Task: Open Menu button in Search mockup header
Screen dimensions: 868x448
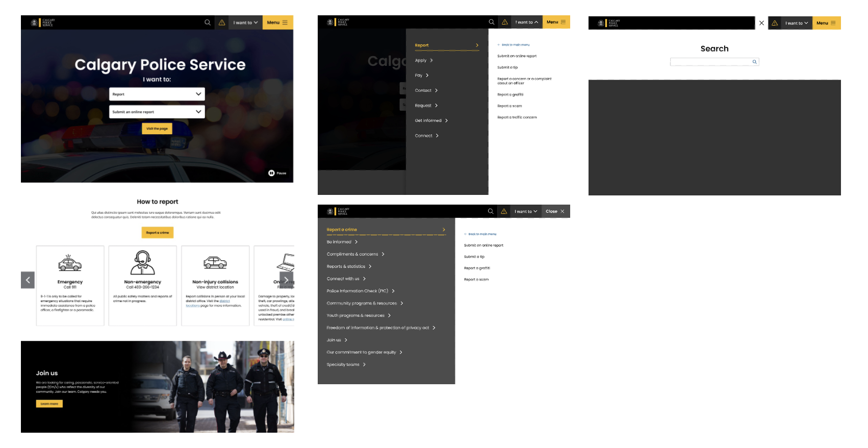Action: point(827,23)
